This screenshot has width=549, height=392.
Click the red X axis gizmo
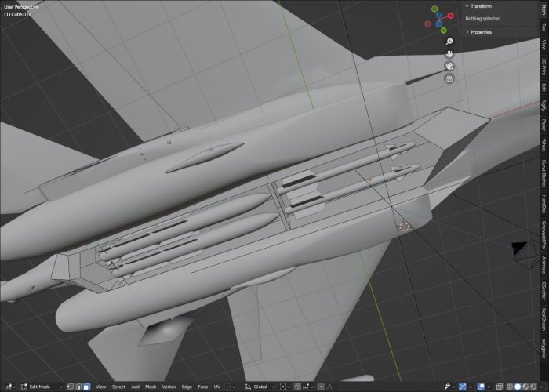click(x=451, y=16)
